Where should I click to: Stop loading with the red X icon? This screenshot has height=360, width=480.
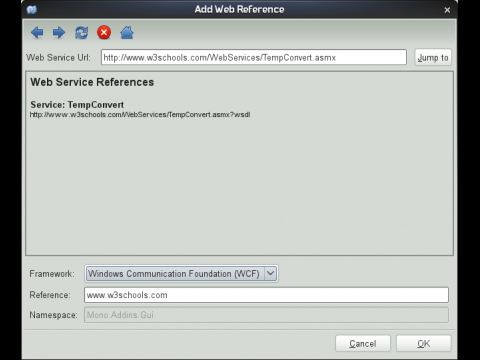[x=104, y=33]
